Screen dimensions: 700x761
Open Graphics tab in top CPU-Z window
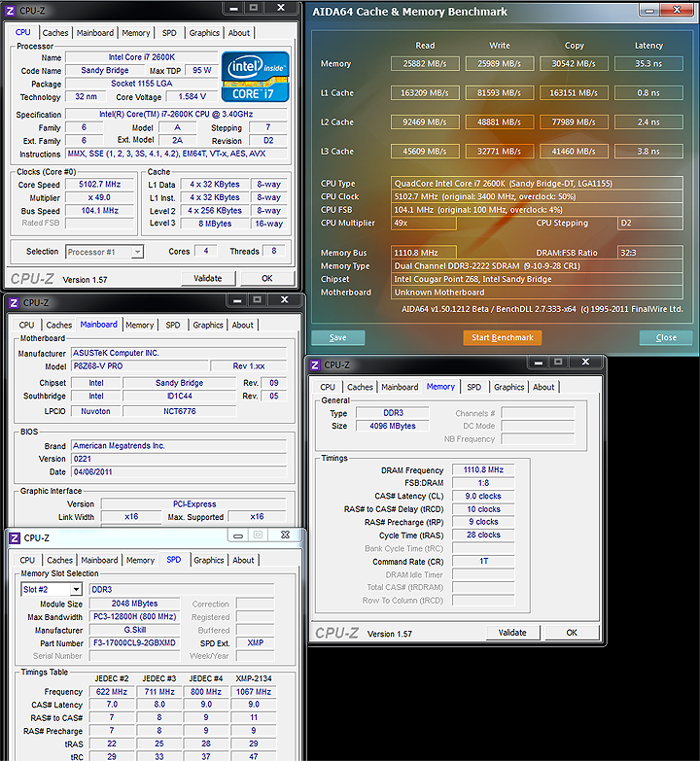coord(204,33)
